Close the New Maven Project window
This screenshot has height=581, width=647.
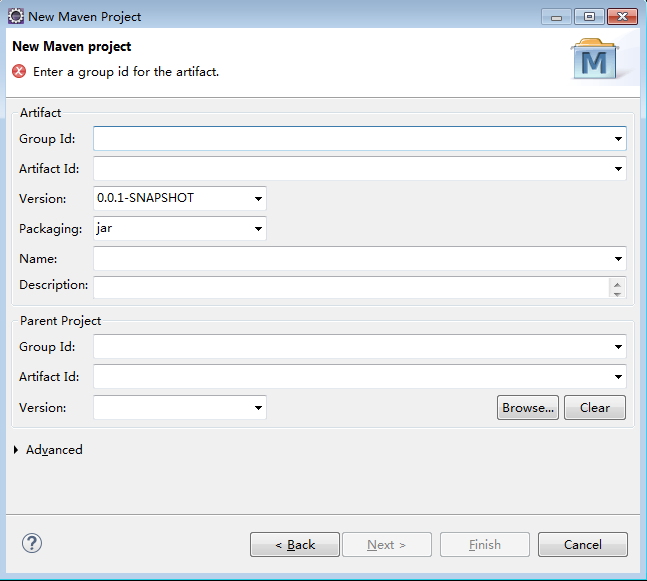tap(622, 17)
